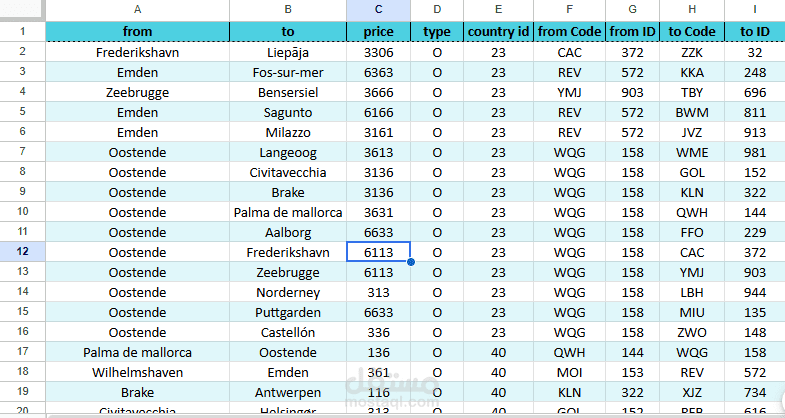Select column G header
The height and width of the screenshot is (418, 785).
(x=632, y=10)
